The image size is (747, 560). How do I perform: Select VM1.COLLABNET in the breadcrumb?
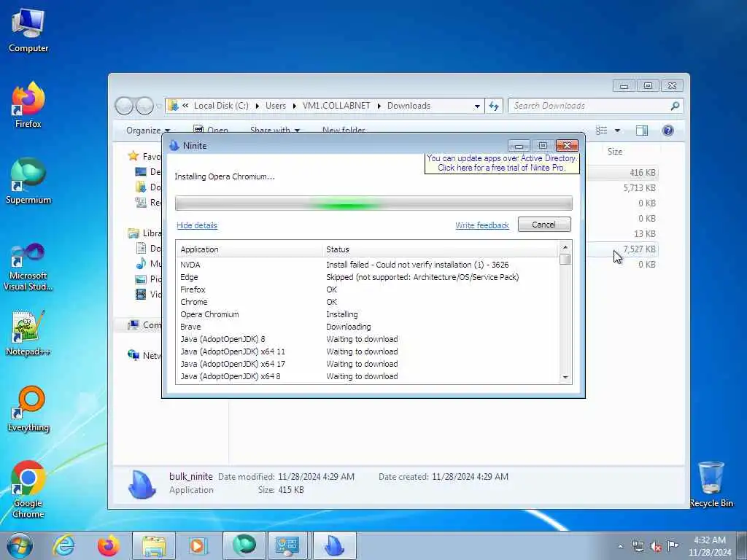pyautogui.click(x=336, y=106)
